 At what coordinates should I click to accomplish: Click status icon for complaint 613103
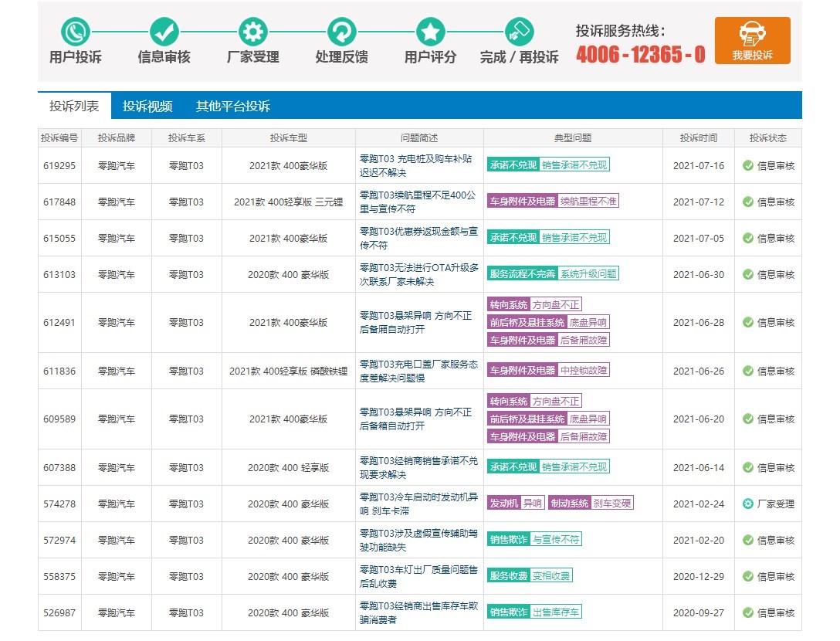748,274
